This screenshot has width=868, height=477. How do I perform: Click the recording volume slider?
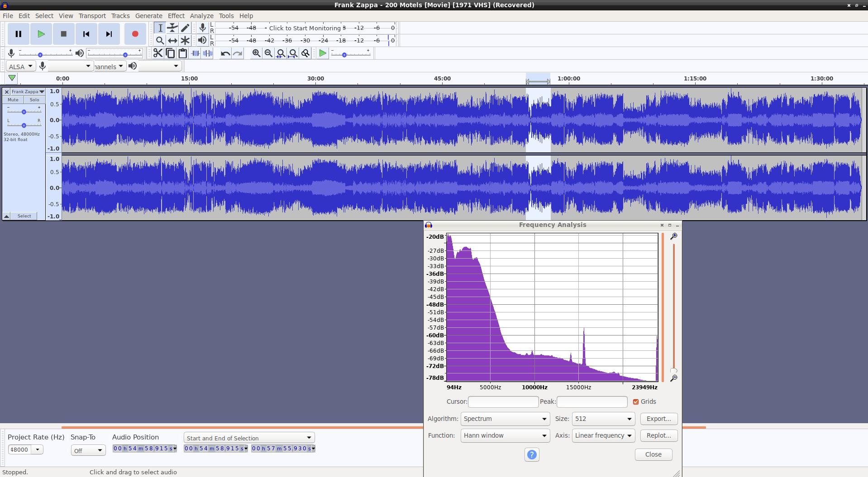[45, 54]
